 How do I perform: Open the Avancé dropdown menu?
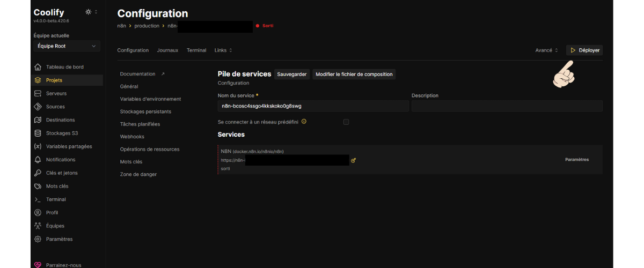click(x=547, y=50)
